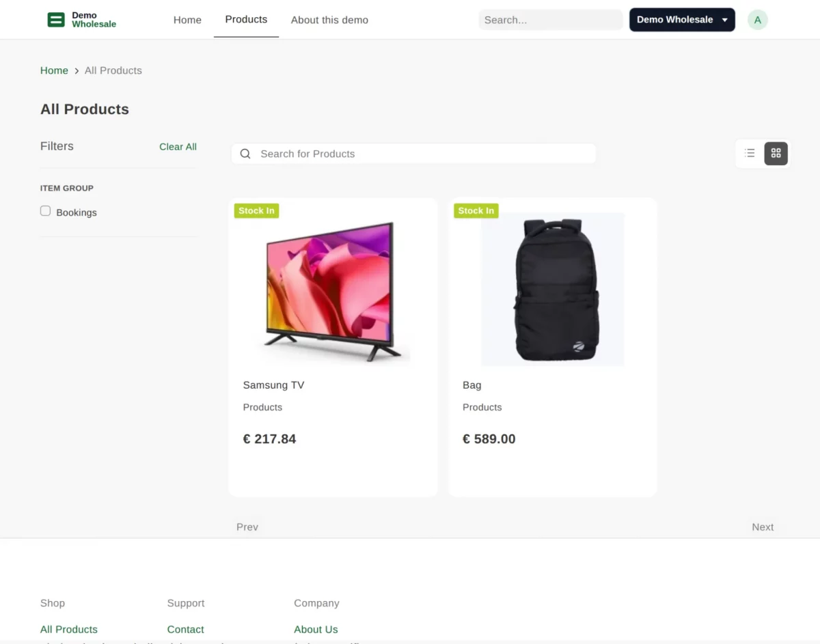Click Stock In badge on Samsung TV
Viewport: 820px width, 644px height.
point(256,210)
